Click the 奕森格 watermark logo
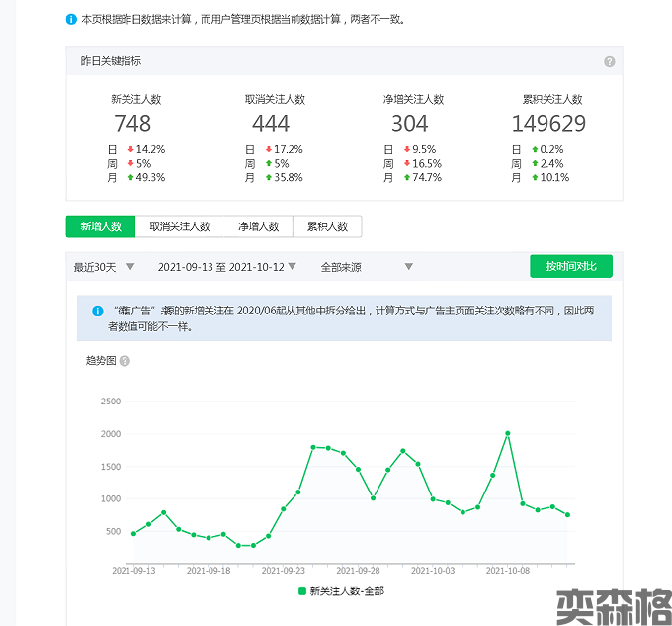 pos(606,604)
